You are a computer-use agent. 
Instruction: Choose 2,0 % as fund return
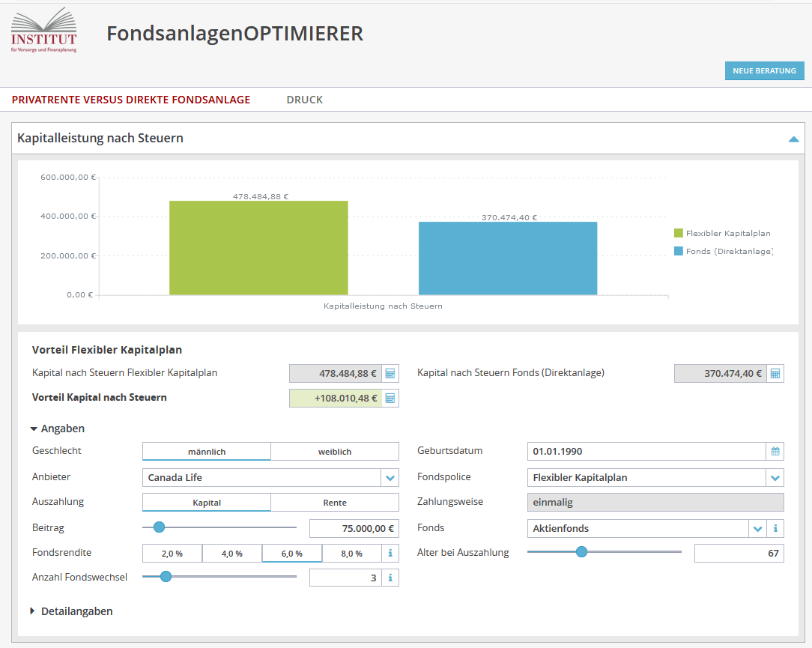point(172,553)
